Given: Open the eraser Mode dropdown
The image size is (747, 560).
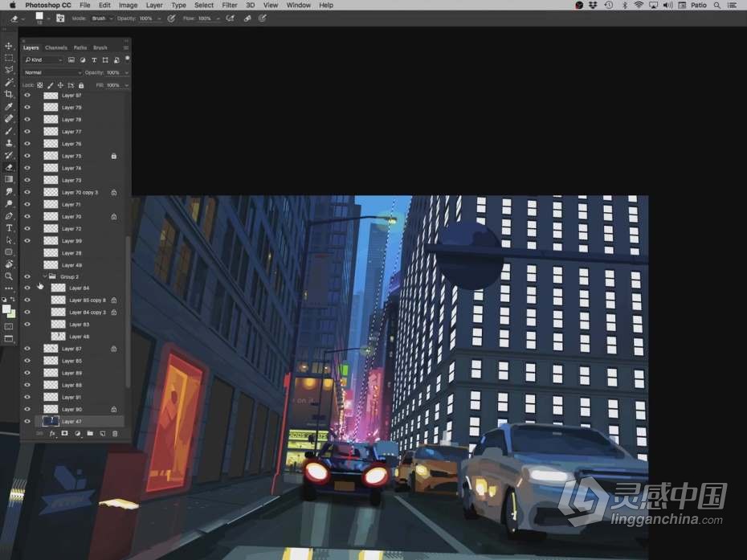Looking at the screenshot, I should click(x=101, y=18).
